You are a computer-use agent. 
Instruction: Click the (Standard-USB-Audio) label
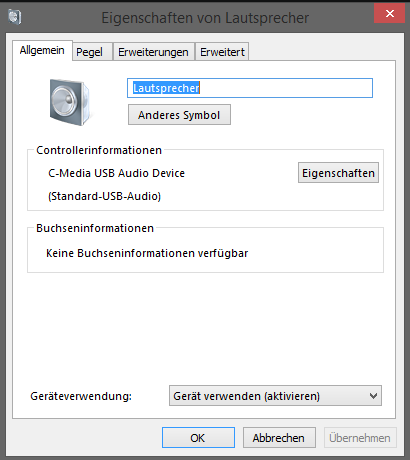[x=105, y=196]
